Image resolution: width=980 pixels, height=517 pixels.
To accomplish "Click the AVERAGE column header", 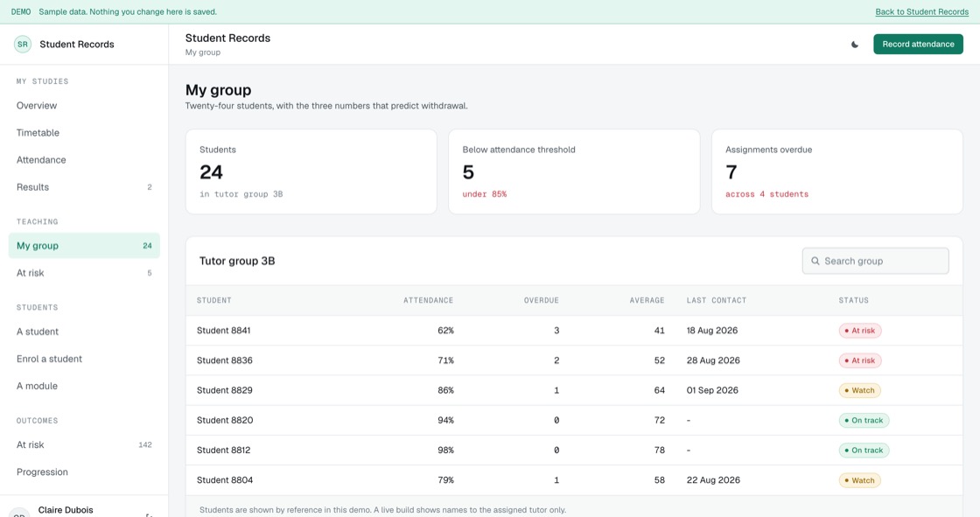I will tap(647, 301).
